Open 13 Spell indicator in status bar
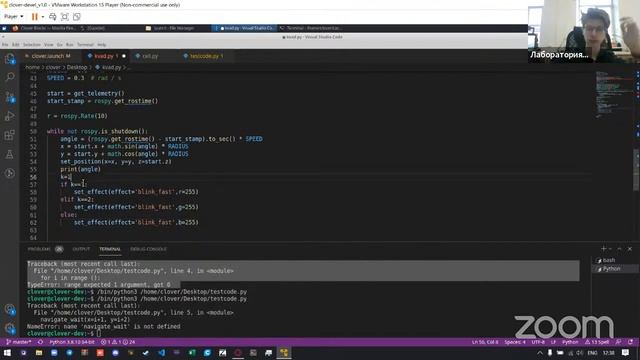This screenshot has height=360, width=640. click(x=597, y=342)
